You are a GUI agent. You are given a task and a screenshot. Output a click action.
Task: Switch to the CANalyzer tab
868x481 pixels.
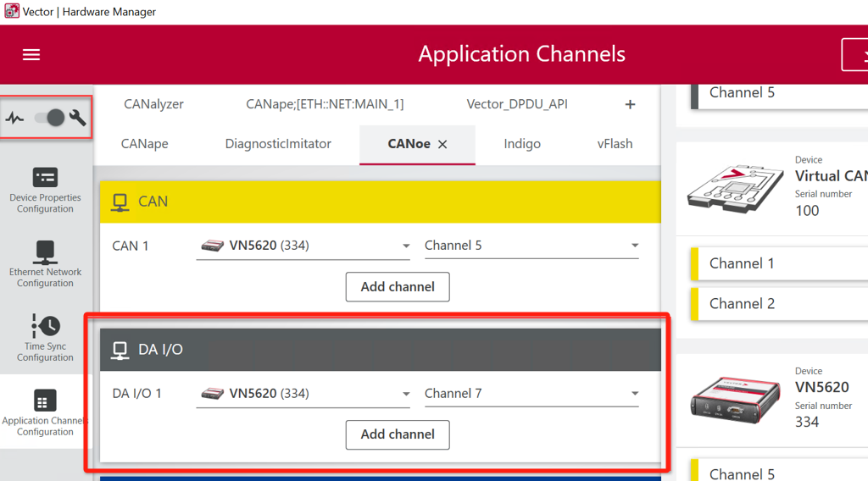[153, 104]
